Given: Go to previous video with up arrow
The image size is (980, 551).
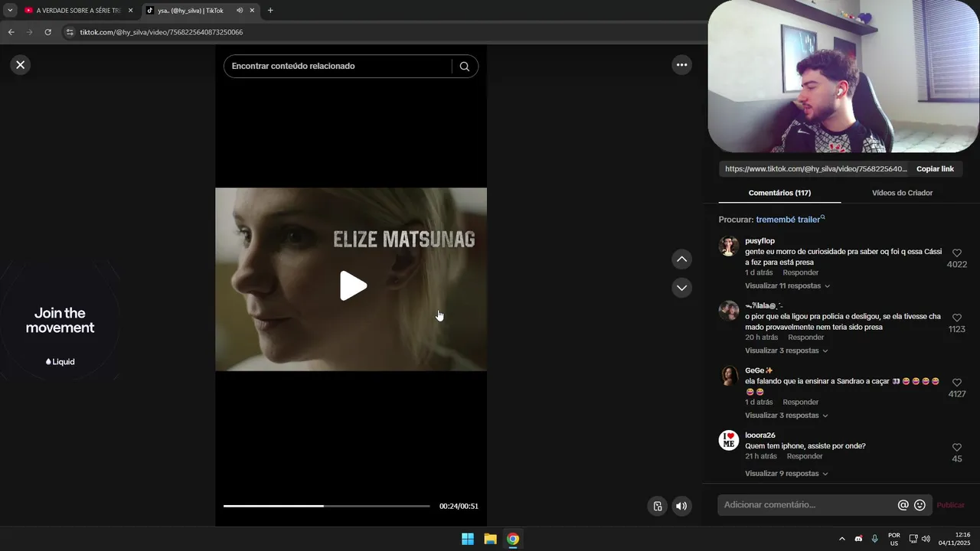Looking at the screenshot, I should 681,259.
